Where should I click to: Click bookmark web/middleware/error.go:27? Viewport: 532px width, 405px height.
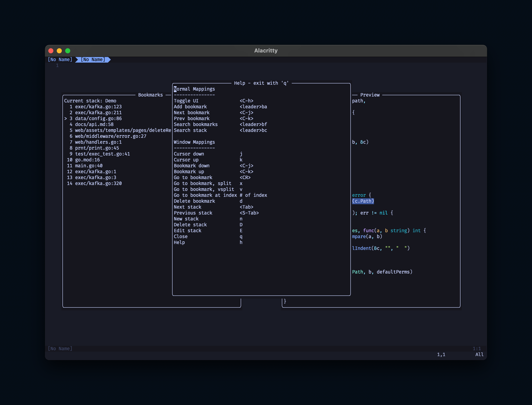pos(111,136)
